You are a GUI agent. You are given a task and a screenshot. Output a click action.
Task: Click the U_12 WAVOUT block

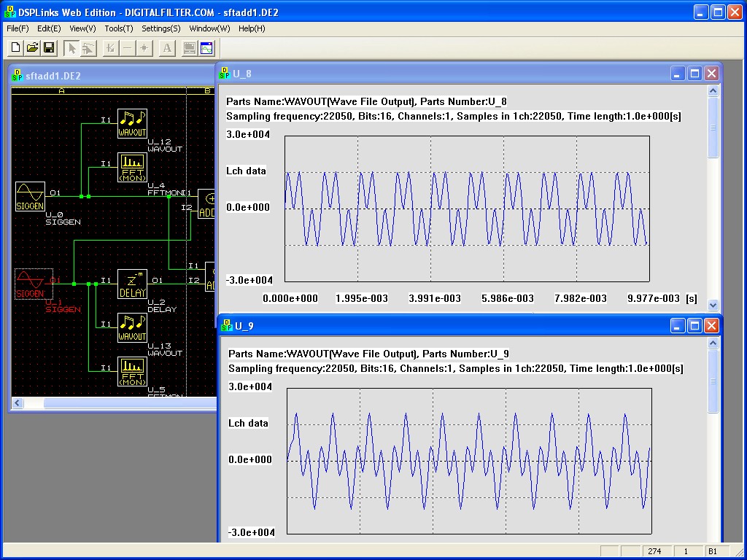[132, 123]
